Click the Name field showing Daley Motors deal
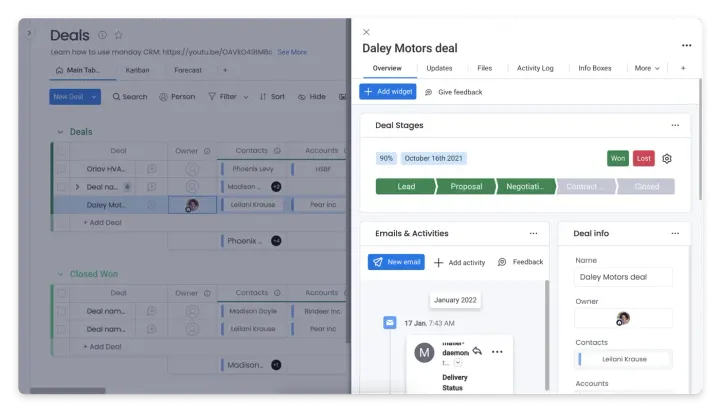The image size is (720, 412). coord(623,277)
